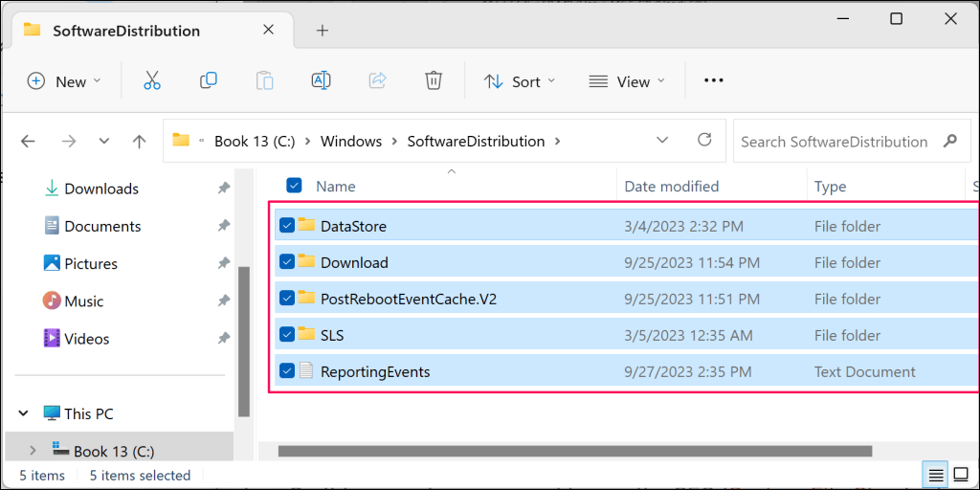Image resolution: width=980 pixels, height=490 pixels.
Task: Click the Share icon in toolbar
Action: pyautogui.click(x=377, y=80)
